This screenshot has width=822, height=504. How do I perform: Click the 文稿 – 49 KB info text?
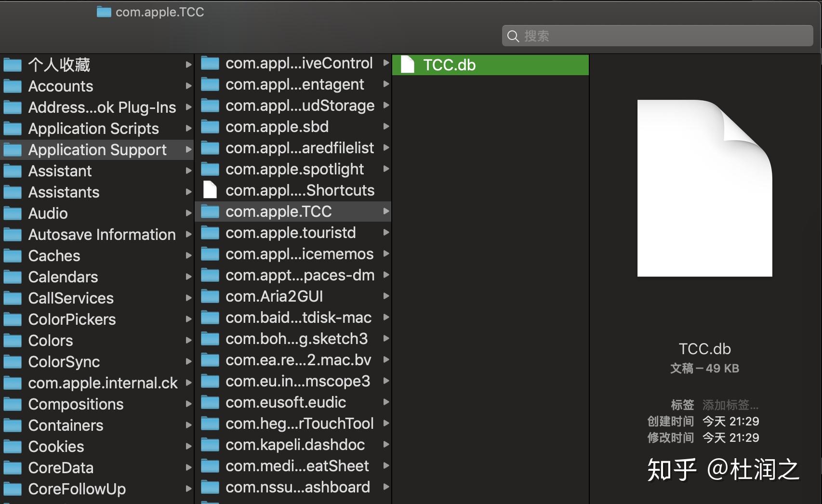pyautogui.click(x=704, y=369)
